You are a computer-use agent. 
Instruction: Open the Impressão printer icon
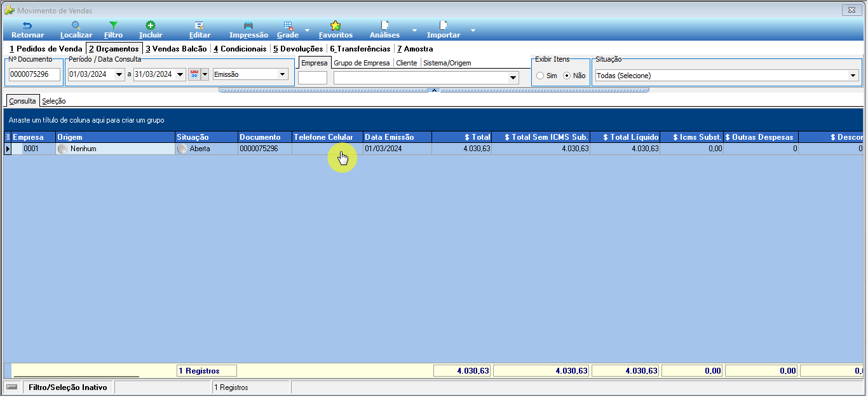pos(248,25)
